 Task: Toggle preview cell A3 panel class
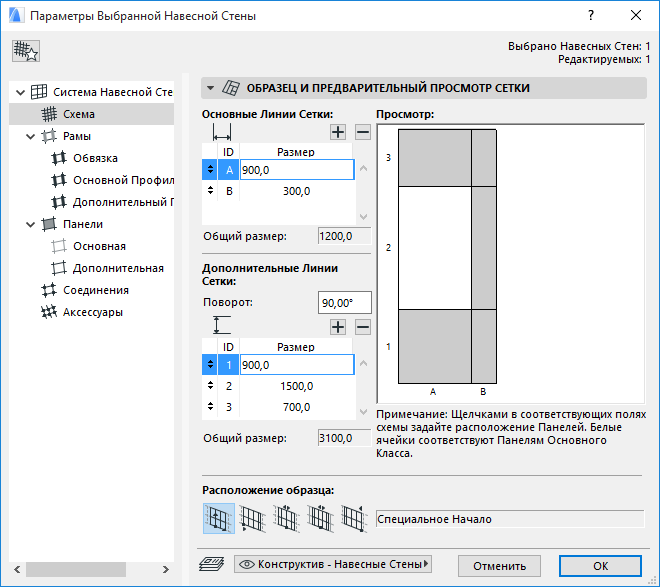click(x=435, y=158)
